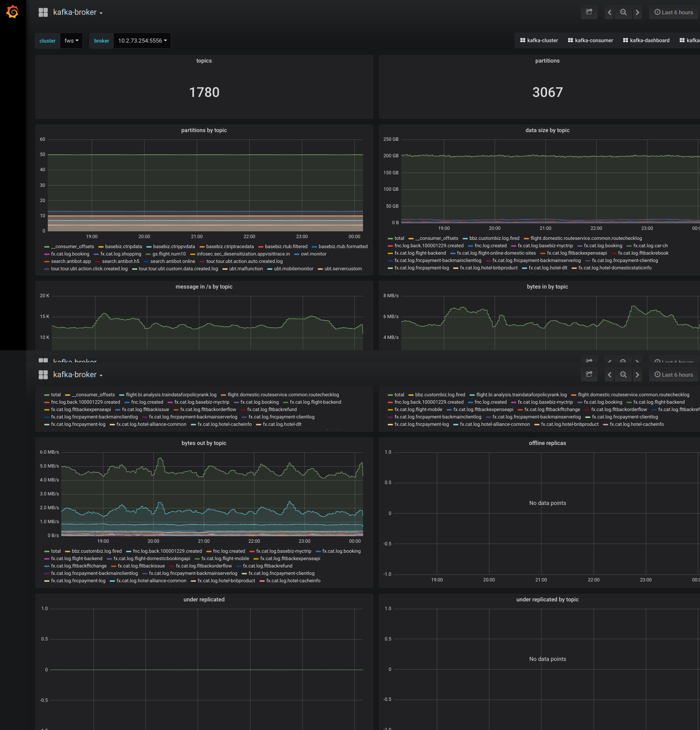Click the share icon in the header above bytes out panel
Screen dimensions: 700x730
[589, 375]
